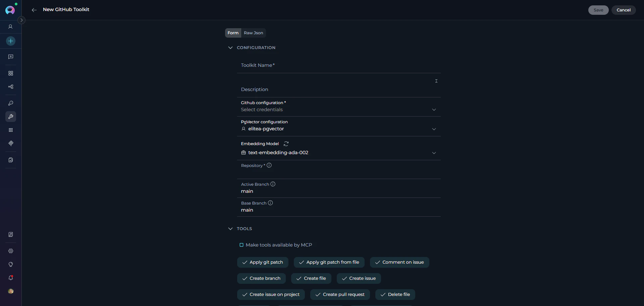Viewport: 644px width, 306px height.
Task: Open the search magnifier in the sidebar
Action: (x=11, y=103)
